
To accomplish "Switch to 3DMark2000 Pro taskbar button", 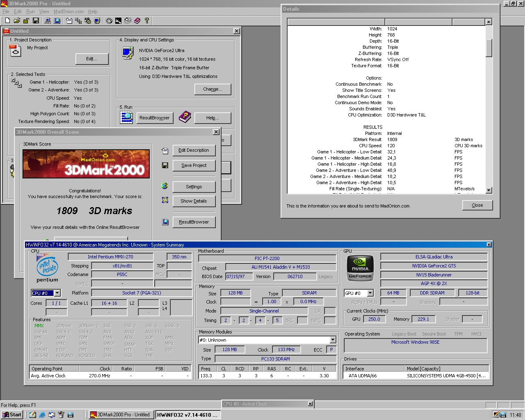I will click(121, 415).
